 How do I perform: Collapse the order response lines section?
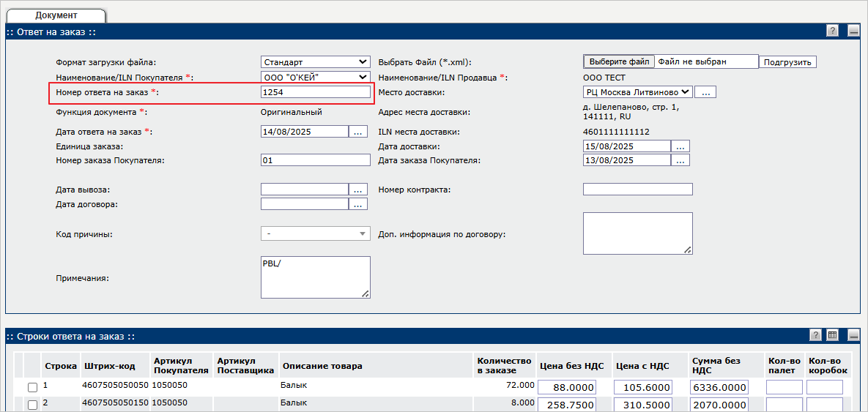click(853, 335)
